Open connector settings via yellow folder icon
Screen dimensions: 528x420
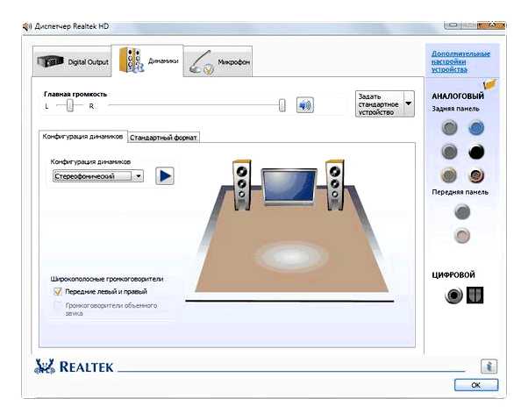[x=489, y=85]
